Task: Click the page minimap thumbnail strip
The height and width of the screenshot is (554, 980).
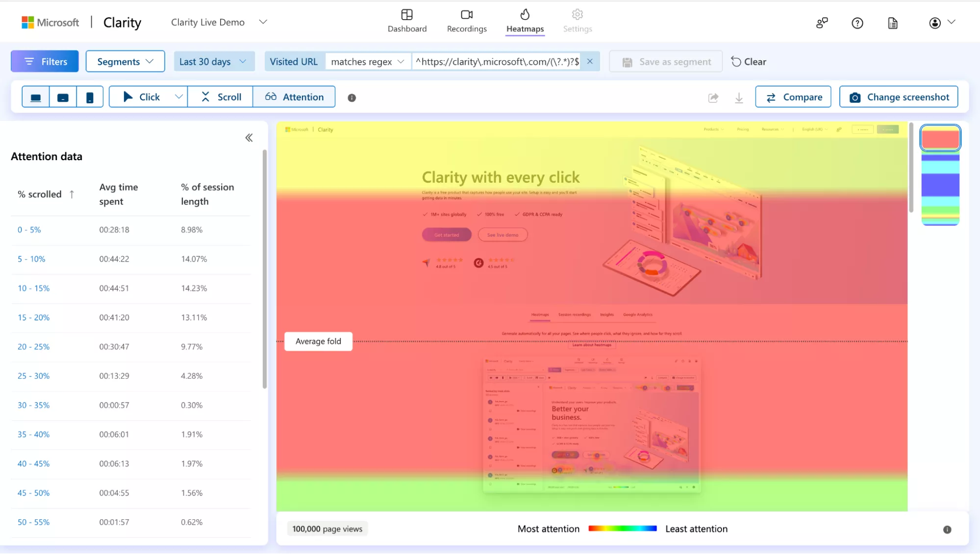Action: (x=940, y=186)
